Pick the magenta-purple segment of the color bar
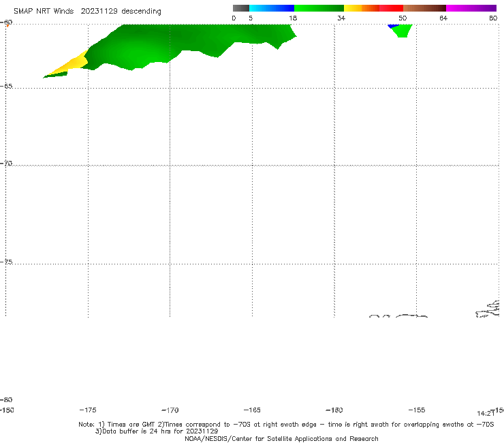Viewport: 504px width, 443px height. tap(471, 8)
